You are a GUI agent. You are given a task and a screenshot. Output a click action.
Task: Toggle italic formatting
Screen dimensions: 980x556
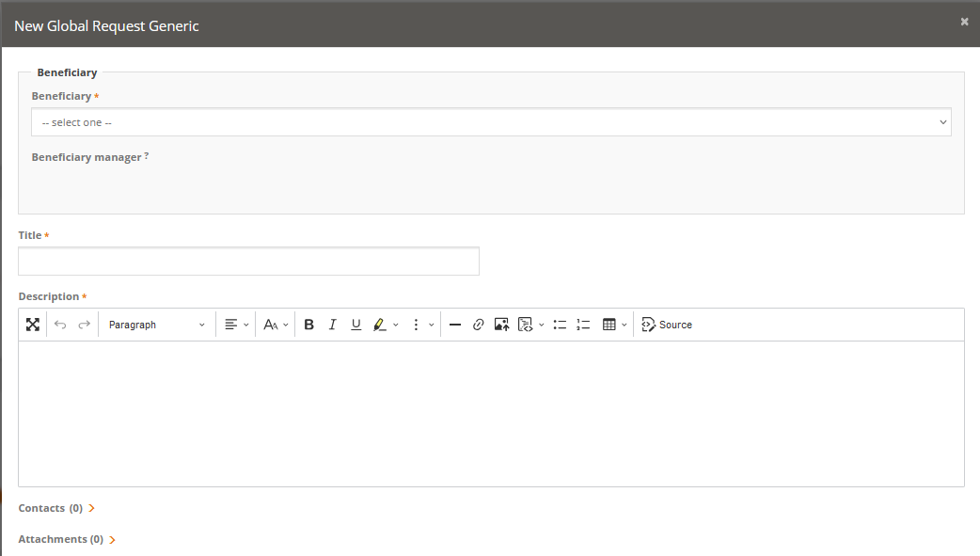pos(332,325)
